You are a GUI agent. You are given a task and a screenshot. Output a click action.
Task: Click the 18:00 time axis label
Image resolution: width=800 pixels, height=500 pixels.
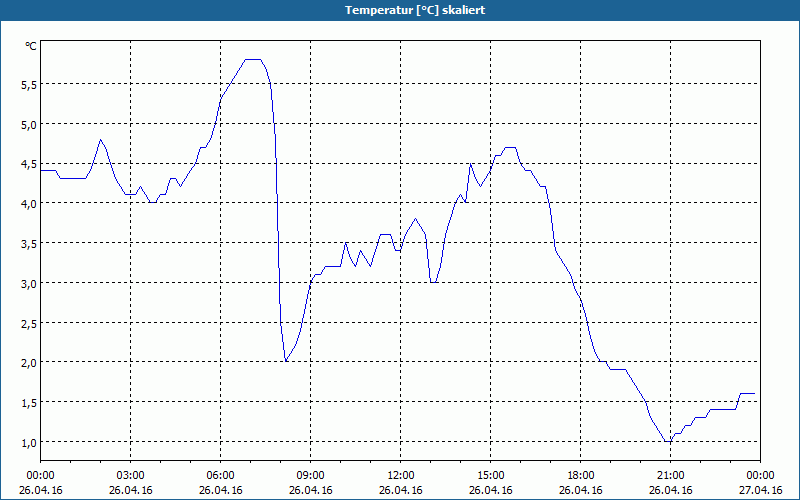[581, 476]
